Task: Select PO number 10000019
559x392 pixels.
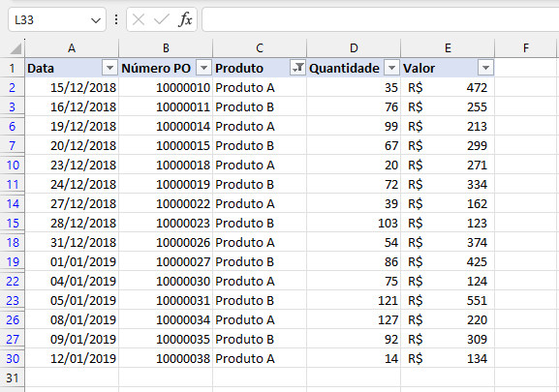Action: pyautogui.click(x=166, y=184)
